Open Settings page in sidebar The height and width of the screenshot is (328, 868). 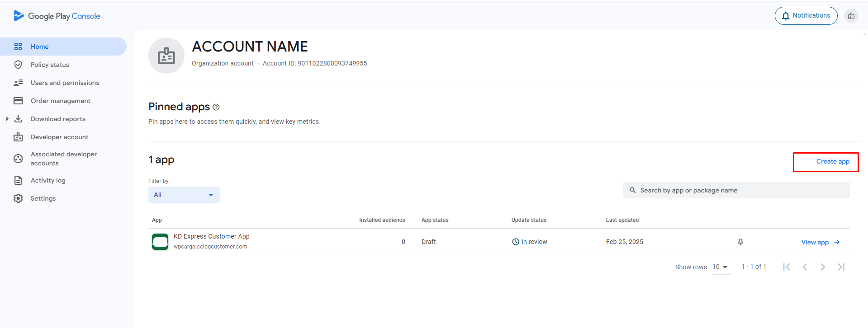[43, 198]
